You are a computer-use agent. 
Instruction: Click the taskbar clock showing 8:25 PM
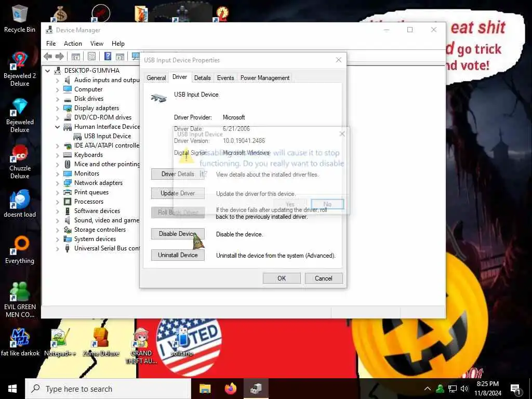tap(487, 389)
